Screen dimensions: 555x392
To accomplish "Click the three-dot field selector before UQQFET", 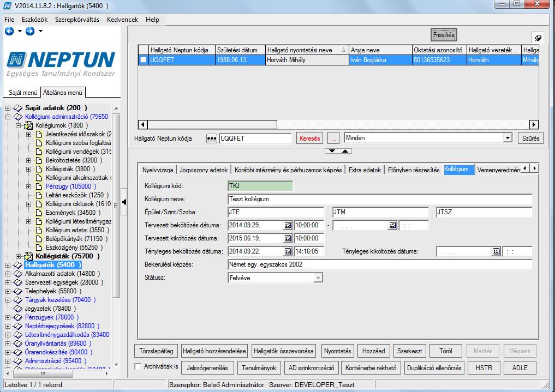I will click(x=211, y=138).
